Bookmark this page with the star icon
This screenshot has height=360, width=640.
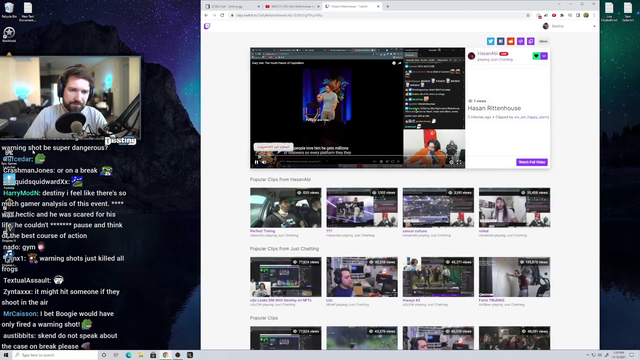(x=528, y=15)
